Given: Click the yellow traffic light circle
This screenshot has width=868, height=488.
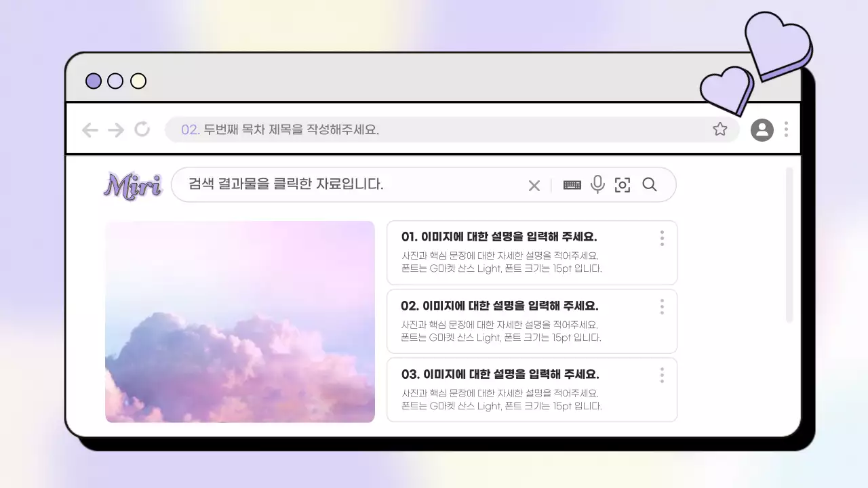Looking at the screenshot, I should (x=138, y=81).
